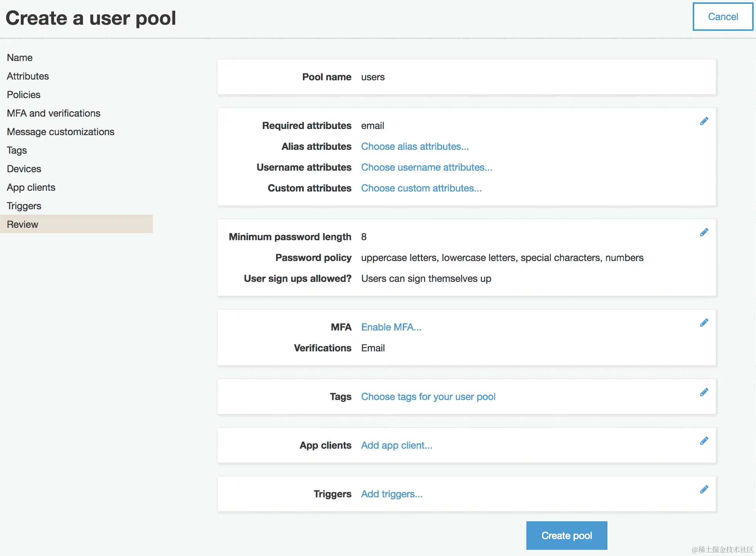
Task: Click Choose username attributes link
Action: click(426, 168)
